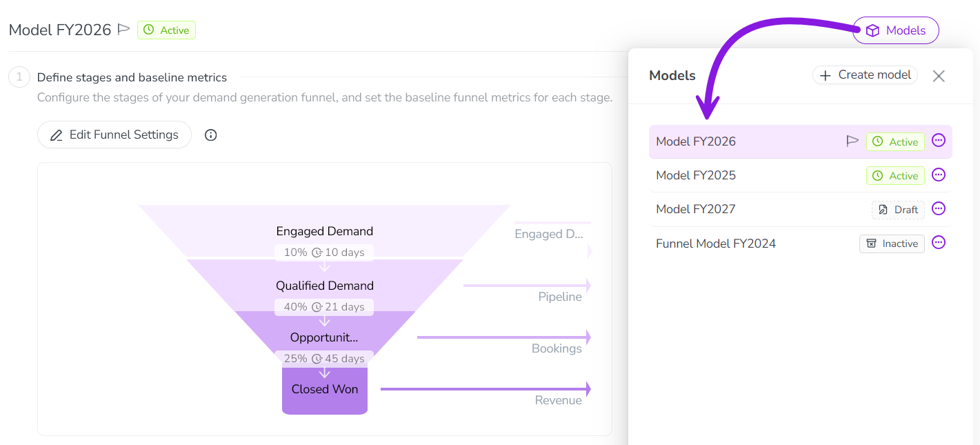Viewport: 980px width, 445px height.
Task: Open more options for Model FY2026
Action: [939, 141]
